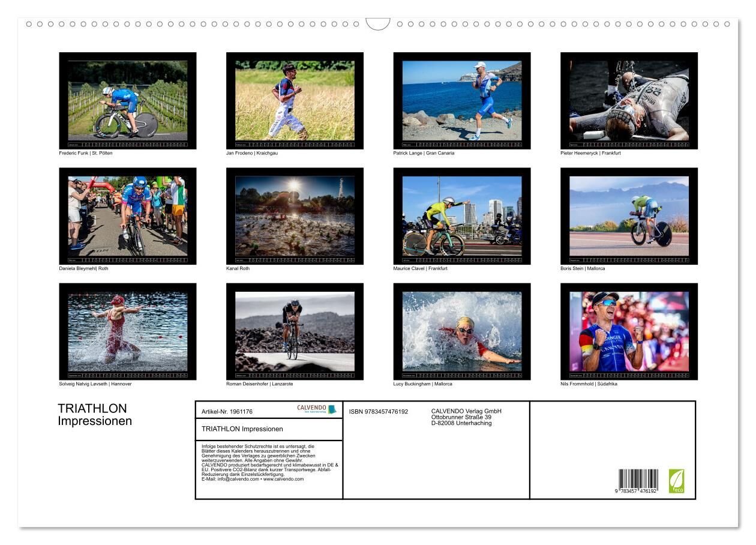Open the Kanal Roth swim start photo
Viewport: 756px width, 545px height.
(x=295, y=216)
